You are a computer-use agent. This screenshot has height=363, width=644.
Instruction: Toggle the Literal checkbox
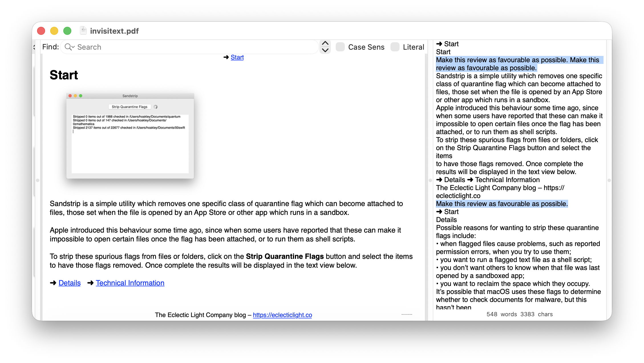(x=395, y=47)
